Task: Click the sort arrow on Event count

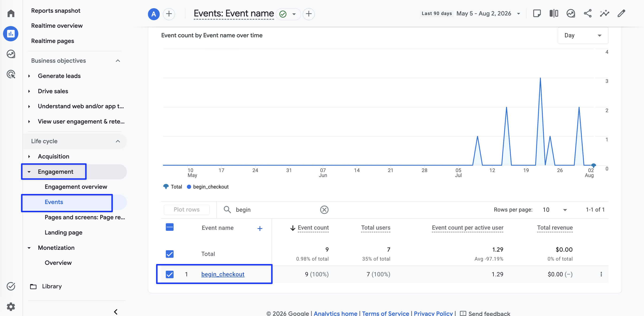Action: [292, 228]
